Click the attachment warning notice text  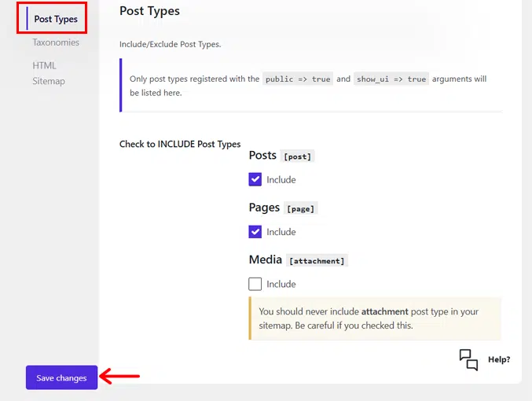(x=369, y=318)
